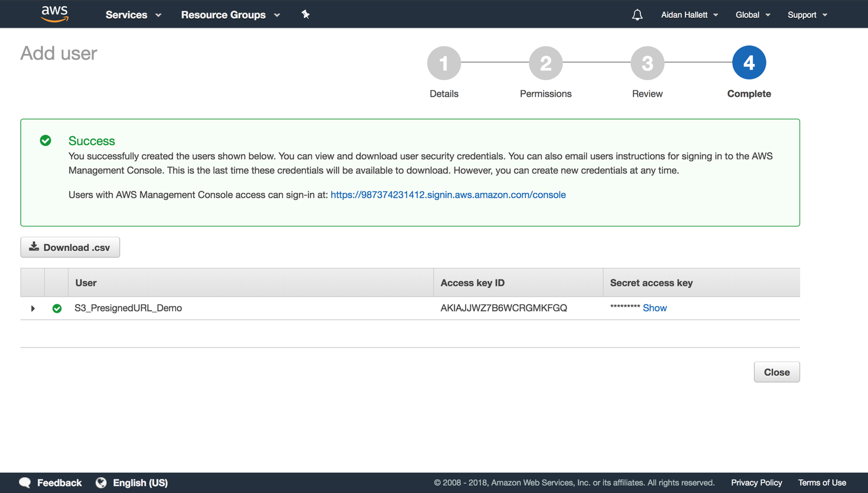Open the Services menu
Viewport: 868px width, 493px height.
point(133,15)
